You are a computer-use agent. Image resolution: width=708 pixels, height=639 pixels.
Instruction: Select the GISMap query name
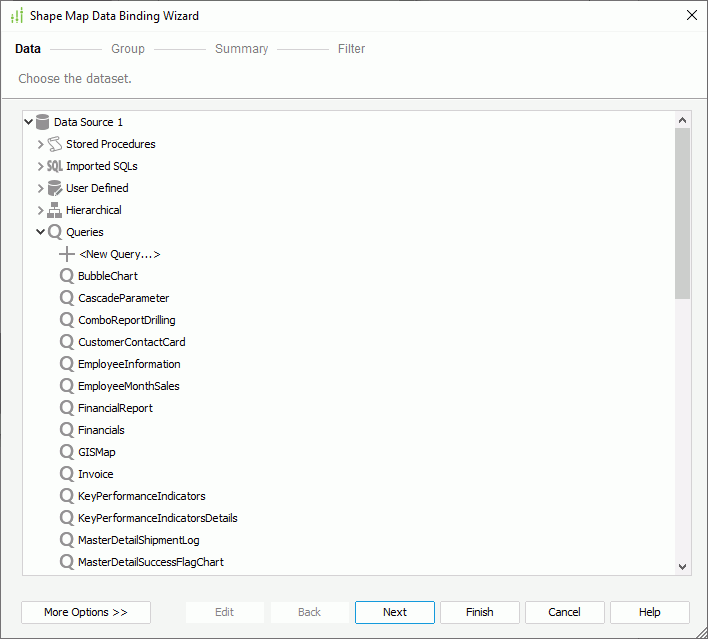[97, 452]
